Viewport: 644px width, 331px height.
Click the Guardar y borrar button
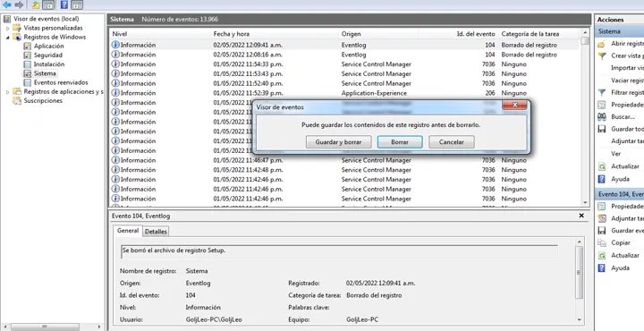[x=338, y=142]
